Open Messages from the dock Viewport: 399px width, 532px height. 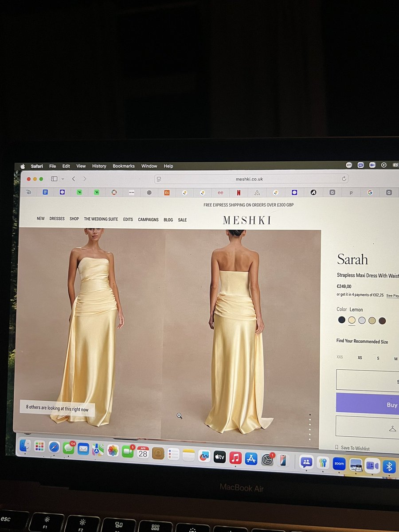[x=68, y=448]
